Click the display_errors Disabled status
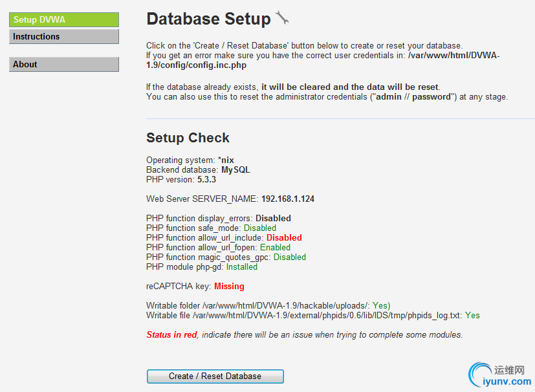This screenshot has height=392, width=535. pos(273,219)
